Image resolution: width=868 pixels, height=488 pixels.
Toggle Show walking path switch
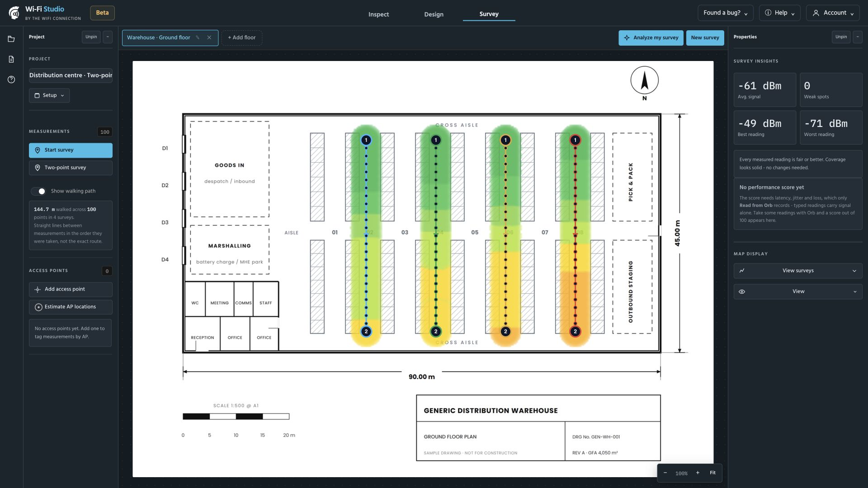[x=38, y=191]
